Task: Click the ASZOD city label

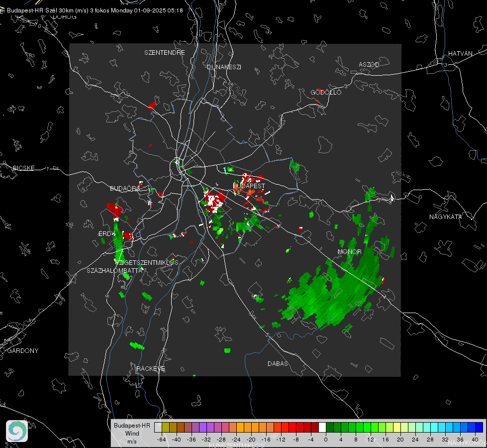Action: point(369,65)
